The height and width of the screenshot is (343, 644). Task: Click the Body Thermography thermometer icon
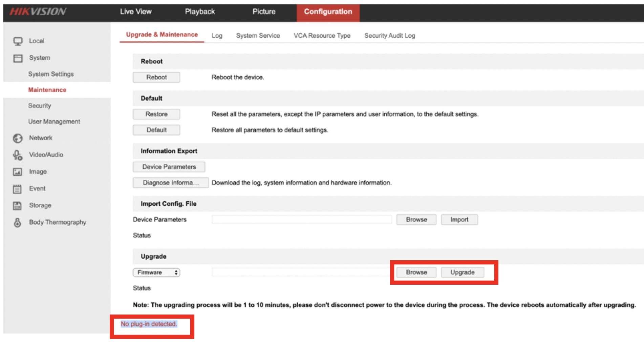pyautogui.click(x=17, y=223)
